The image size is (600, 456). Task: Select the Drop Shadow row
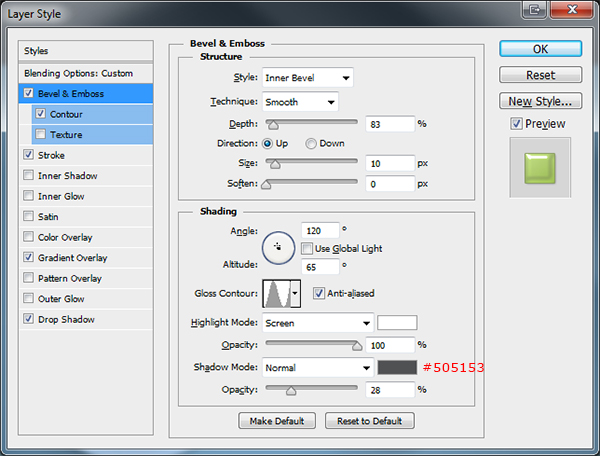click(x=86, y=319)
